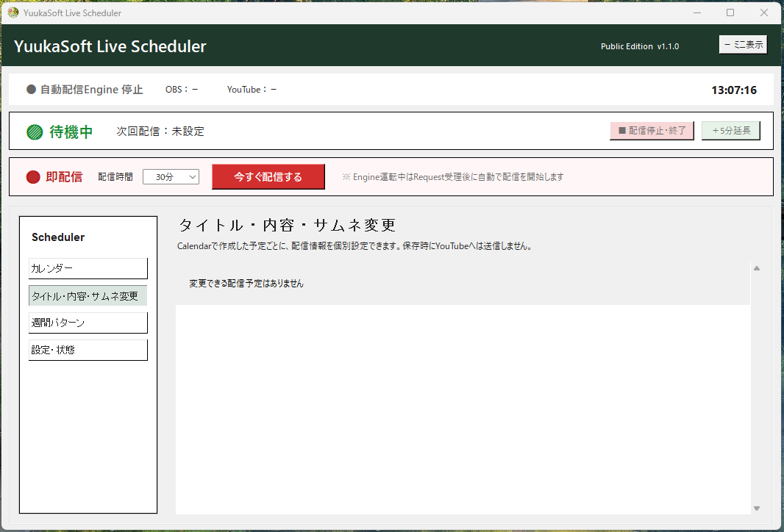Maximize the YuukaSoft window
784x532 pixels.
pyautogui.click(x=730, y=12)
